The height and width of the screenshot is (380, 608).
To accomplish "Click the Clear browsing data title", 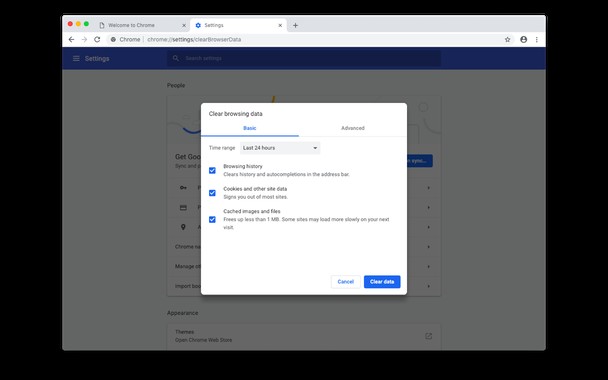I will click(235, 114).
